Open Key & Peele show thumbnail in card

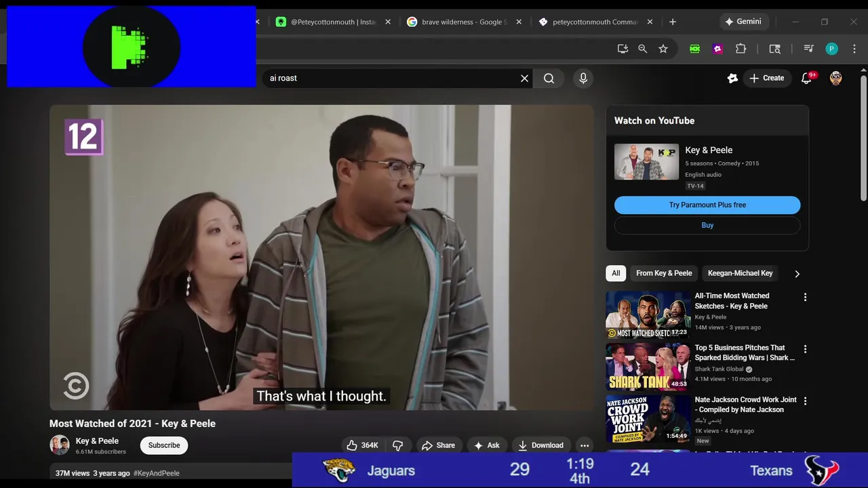click(646, 161)
